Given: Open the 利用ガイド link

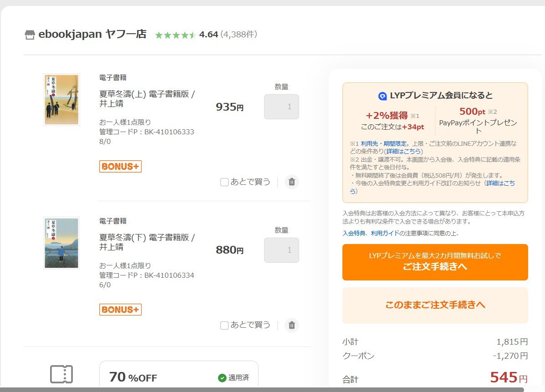Looking at the screenshot, I should tap(385, 233).
